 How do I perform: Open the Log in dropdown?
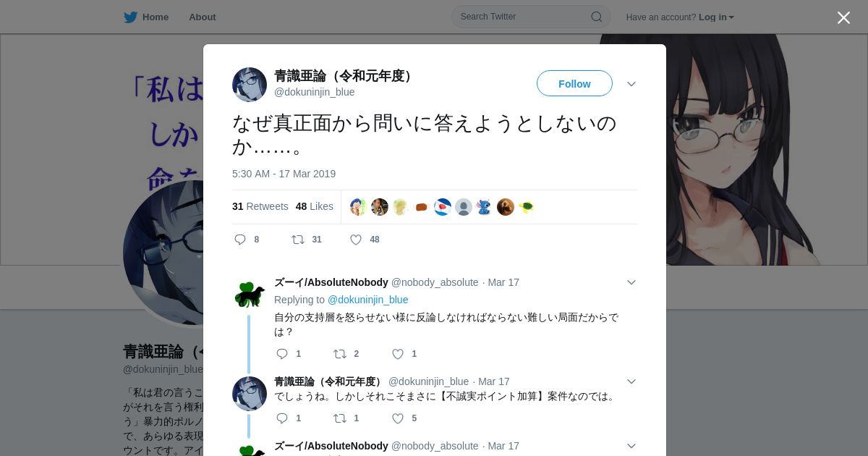click(x=716, y=17)
